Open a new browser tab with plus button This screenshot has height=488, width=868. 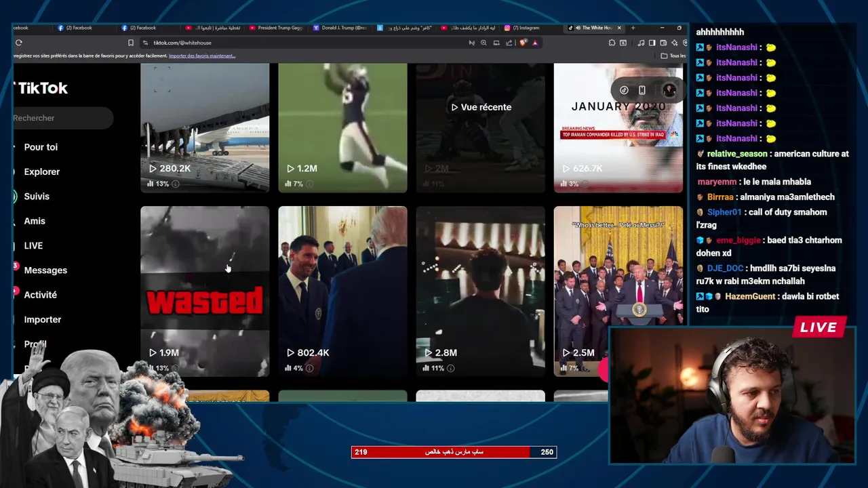pos(633,28)
